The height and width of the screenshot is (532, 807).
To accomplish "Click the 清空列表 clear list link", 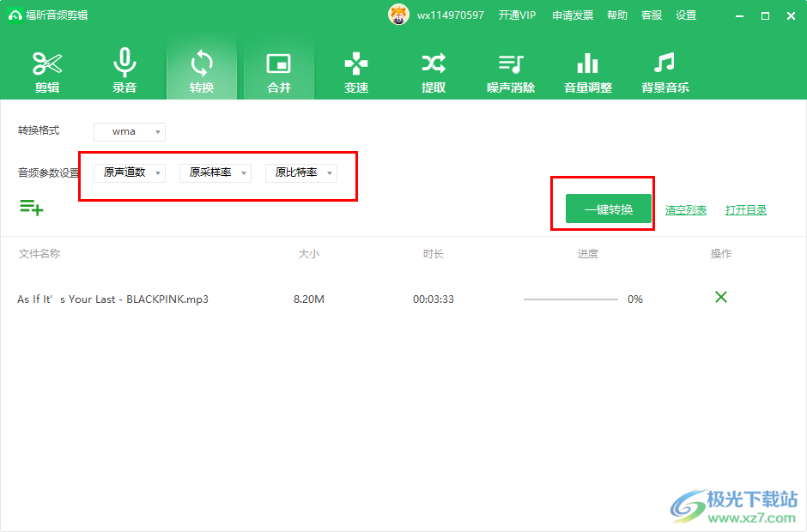I will [686, 210].
